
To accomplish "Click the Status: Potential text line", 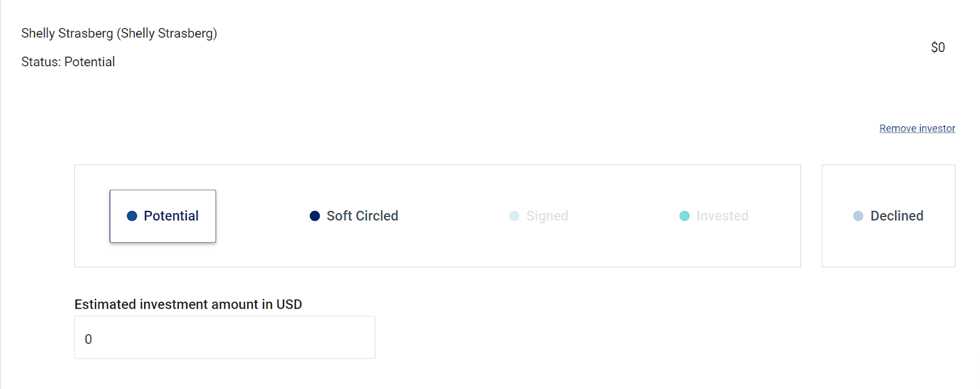I will point(68,62).
